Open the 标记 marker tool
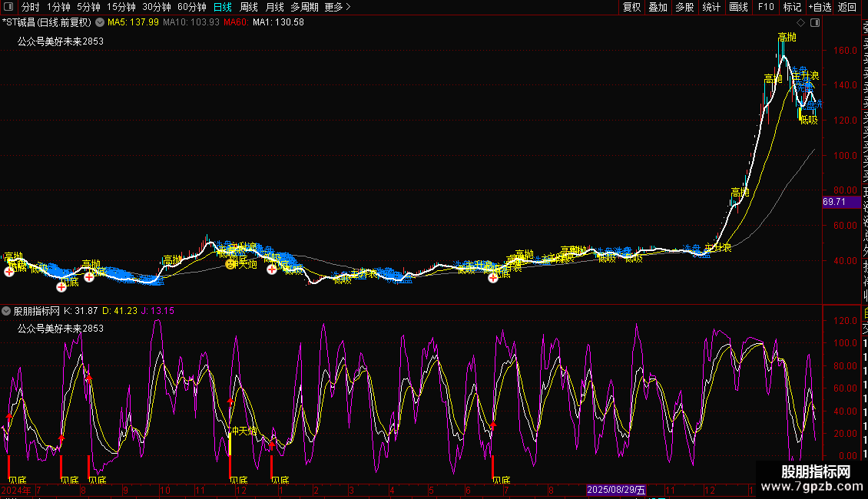The width and height of the screenshot is (868, 499). point(792,7)
